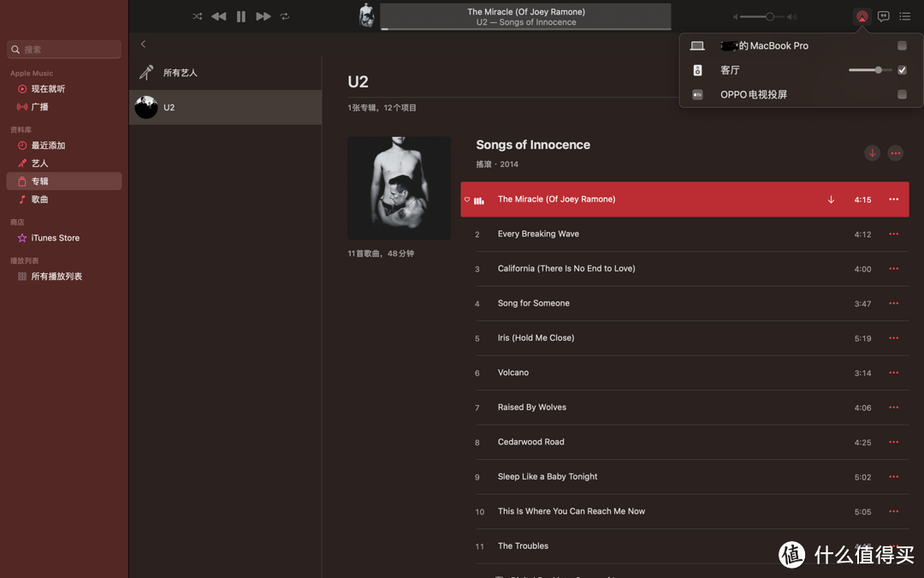Show lyrics panel icon
924x578 pixels.
tap(883, 16)
